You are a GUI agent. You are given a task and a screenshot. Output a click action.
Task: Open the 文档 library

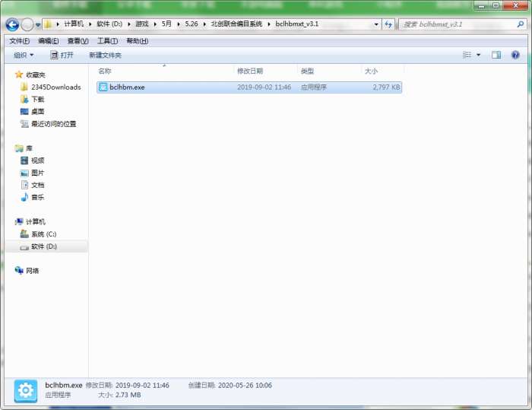tap(38, 185)
